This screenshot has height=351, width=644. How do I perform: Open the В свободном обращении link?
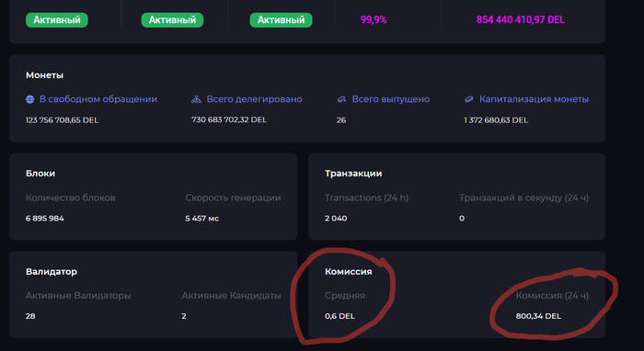coord(98,99)
